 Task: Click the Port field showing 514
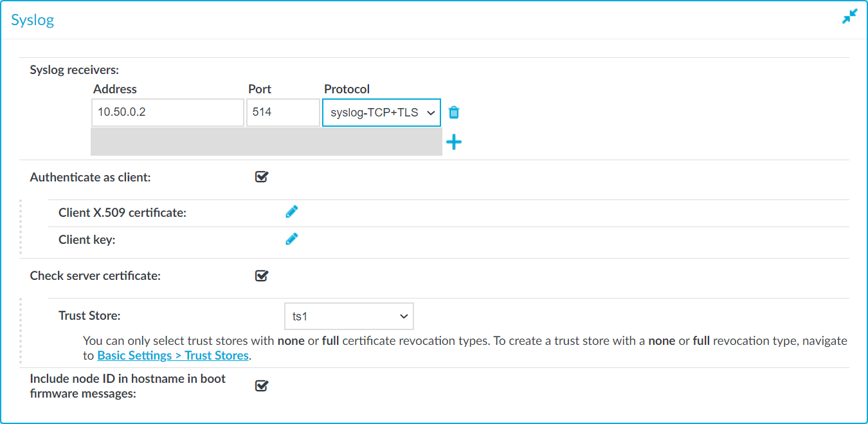tap(283, 113)
